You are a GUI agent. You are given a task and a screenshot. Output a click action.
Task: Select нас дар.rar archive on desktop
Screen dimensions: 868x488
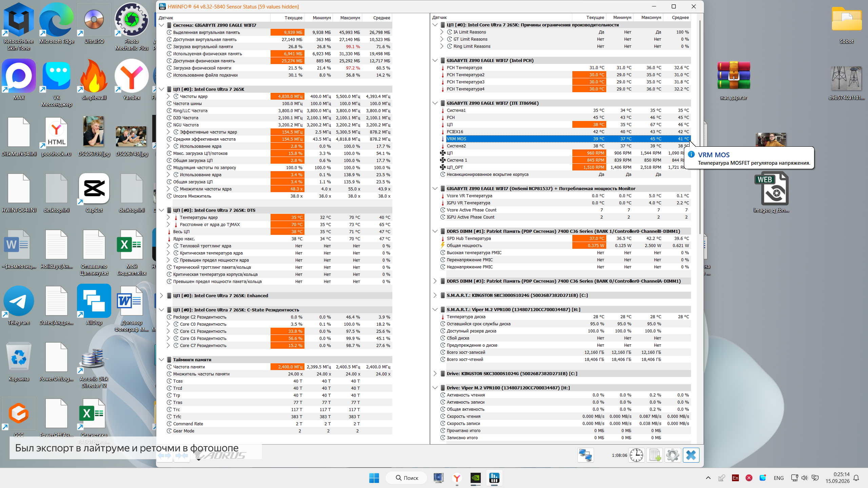pos(733,81)
